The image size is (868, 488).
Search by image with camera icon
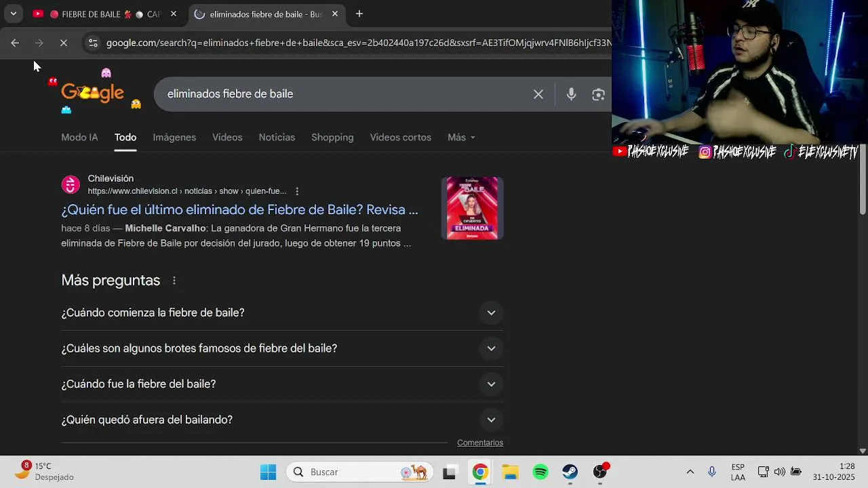pyautogui.click(x=598, y=94)
